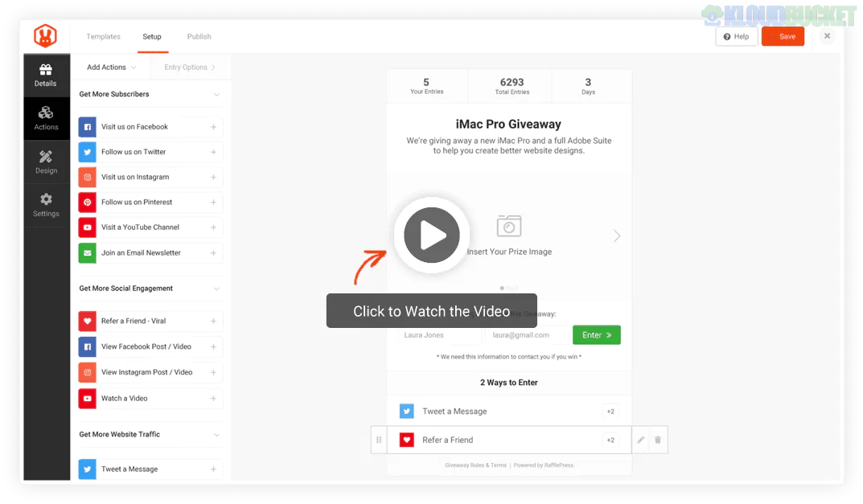Switch to the Publish tab
Screen dimensions: 863x504
[x=199, y=36]
